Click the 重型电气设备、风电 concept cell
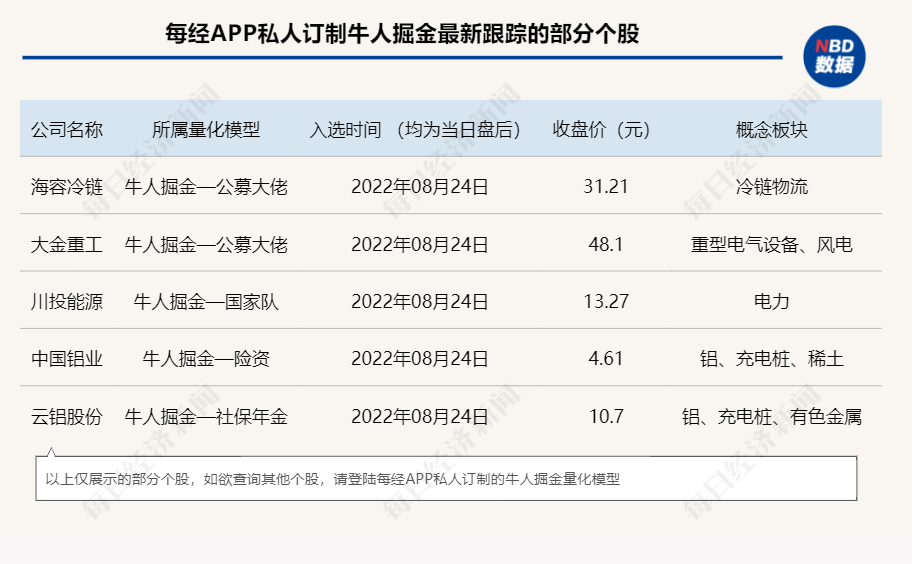Screen dimensions: 912x564 pos(771,244)
